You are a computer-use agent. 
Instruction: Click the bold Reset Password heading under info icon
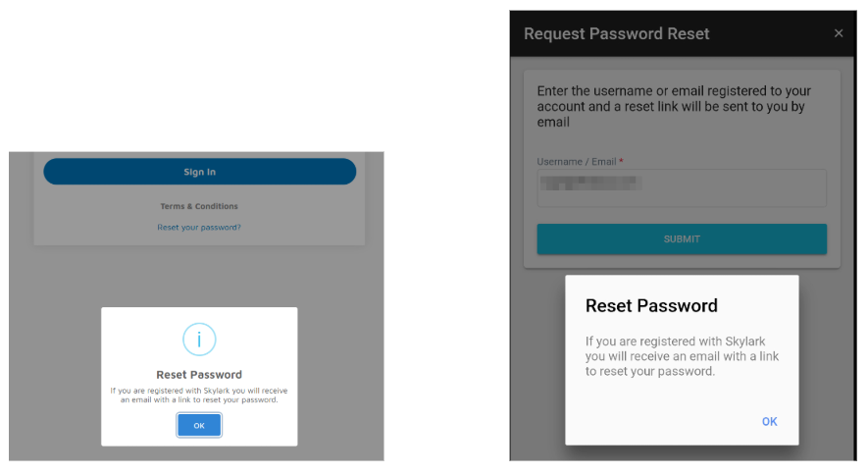click(199, 375)
